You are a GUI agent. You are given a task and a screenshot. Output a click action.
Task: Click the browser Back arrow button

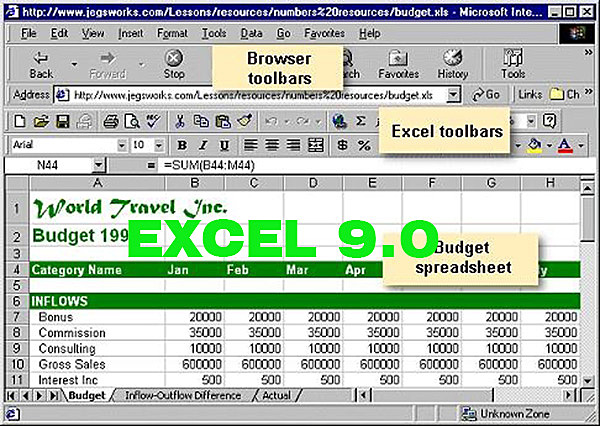[x=41, y=64]
